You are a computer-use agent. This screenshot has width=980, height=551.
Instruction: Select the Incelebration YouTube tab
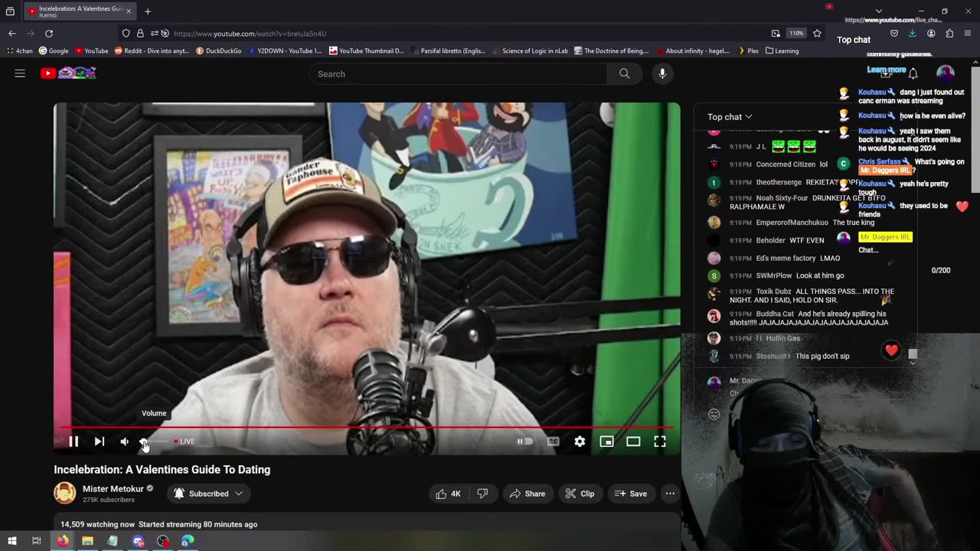(x=80, y=11)
